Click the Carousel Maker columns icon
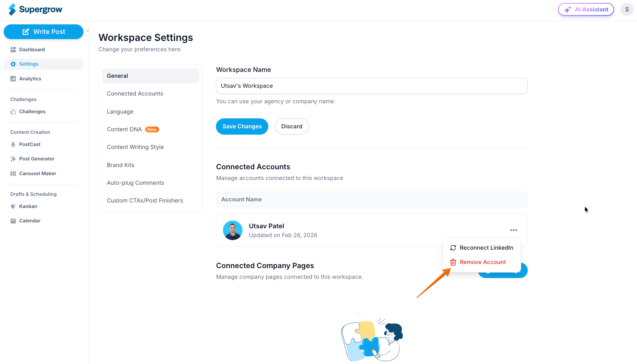Image resolution: width=637 pixels, height=364 pixels. (x=13, y=174)
